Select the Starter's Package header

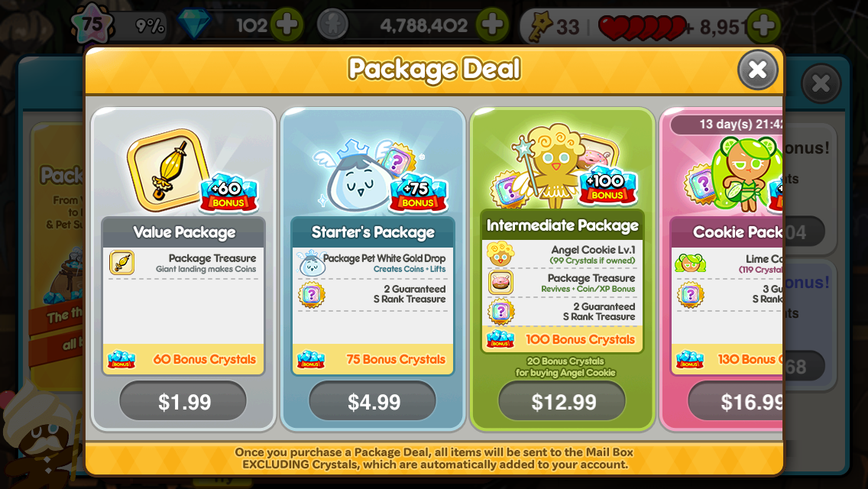pyautogui.click(x=373, y=232)
